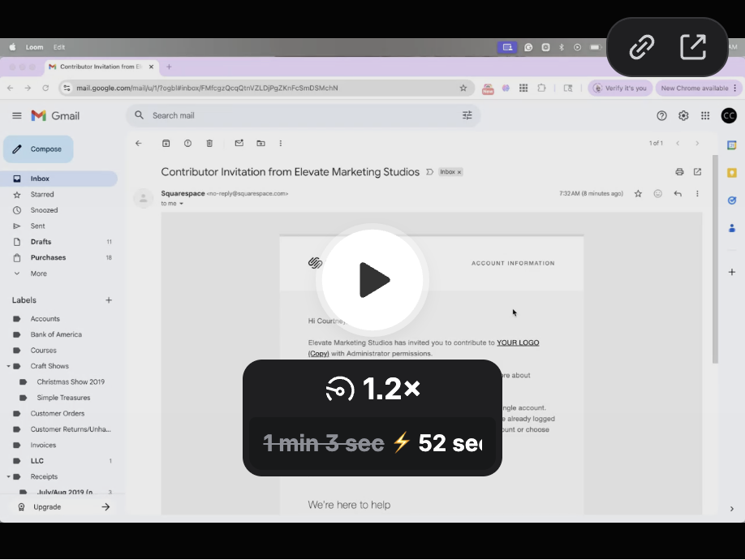The image size is (745, 560).
Task: Open Bank of America label
Action: (56, 334)
